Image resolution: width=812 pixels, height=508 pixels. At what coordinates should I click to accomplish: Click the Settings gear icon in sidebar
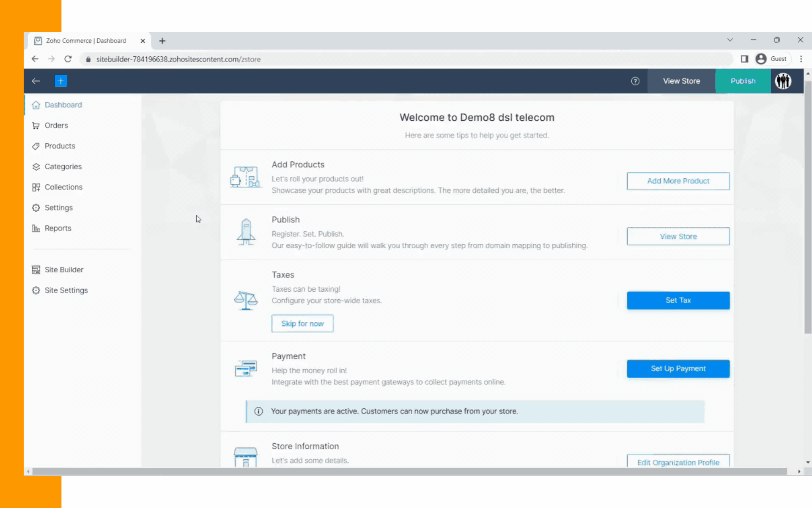tap(36, 208)
